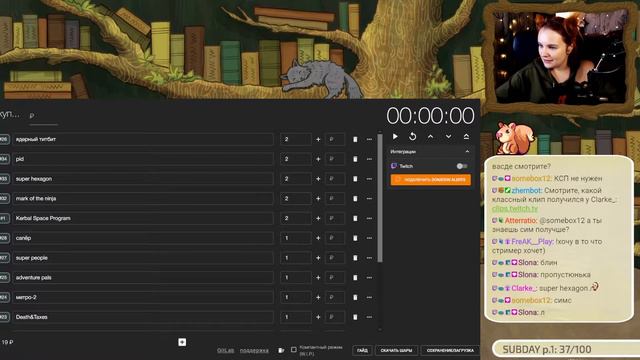
Task: Add amount to Death&Taxes with plus
Action: tap(318, 317)
